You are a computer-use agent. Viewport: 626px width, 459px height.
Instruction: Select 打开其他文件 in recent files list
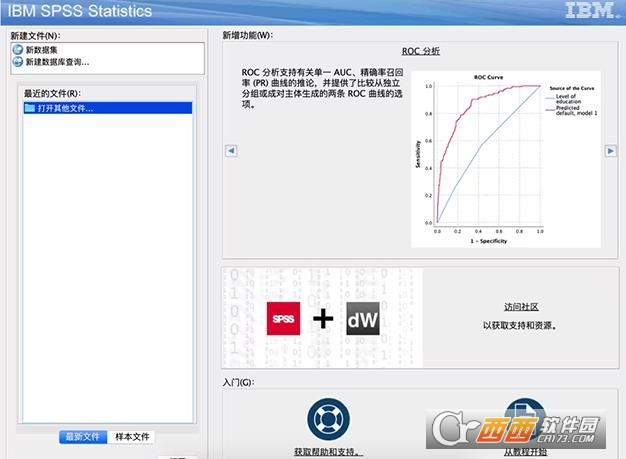pos(108,108)
